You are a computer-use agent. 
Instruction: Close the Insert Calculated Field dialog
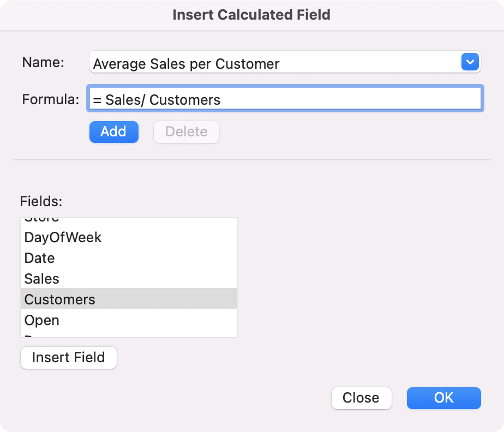361,398
